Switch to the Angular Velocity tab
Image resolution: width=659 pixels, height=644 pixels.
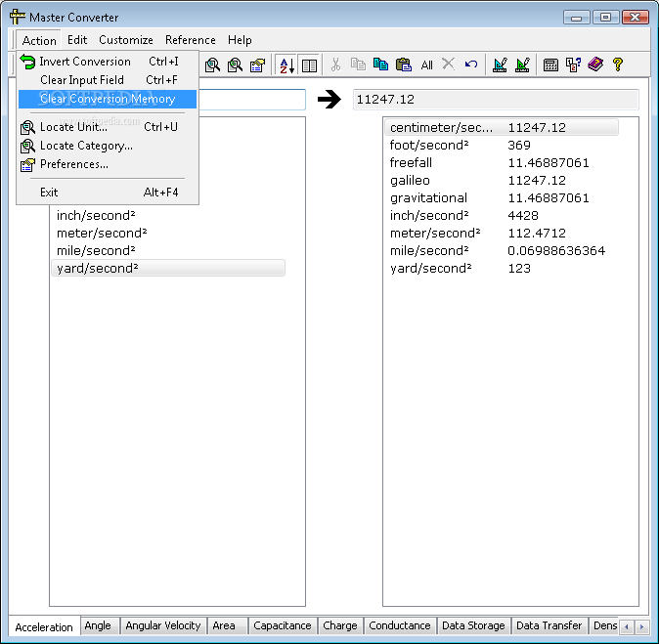pos(163,625)
